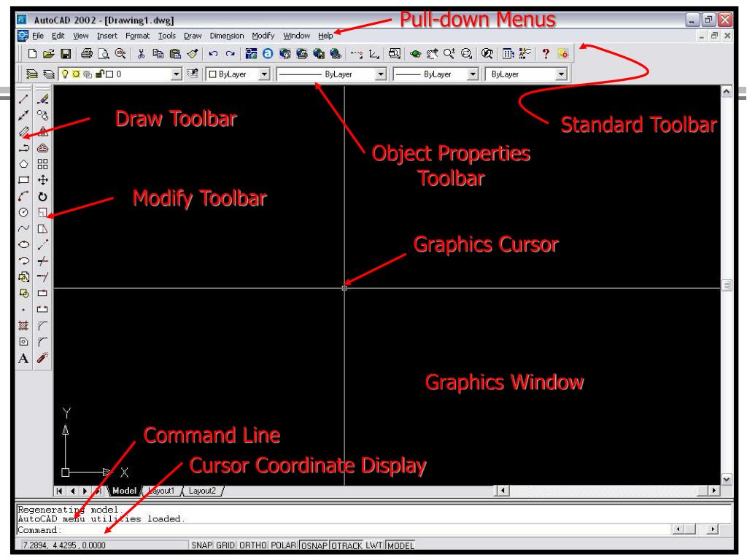Toggle MODEL space button in the status bar
The image size is (747, 560).
point(400,545)
